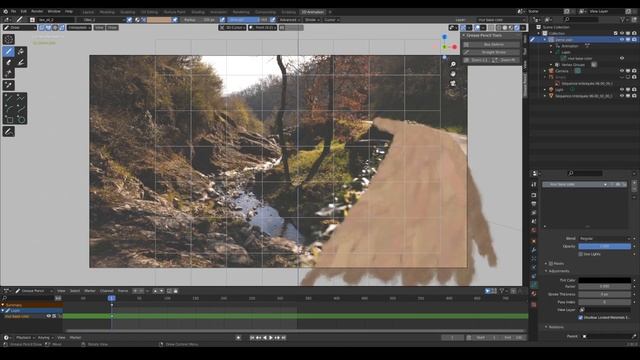Switch to the Sculpting workspace tab
This screenshot has height=360, width=640.
[x=128, y=12]
